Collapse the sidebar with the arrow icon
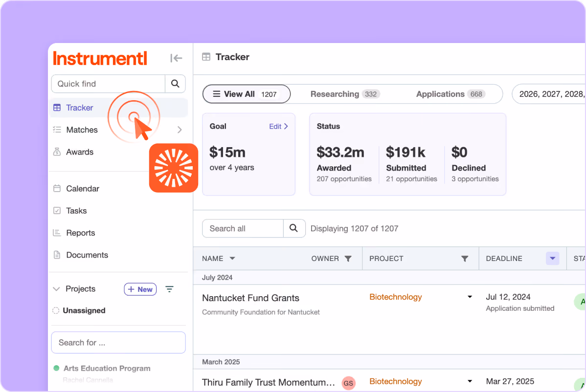586x392 pixels. (x=176, y=58)
